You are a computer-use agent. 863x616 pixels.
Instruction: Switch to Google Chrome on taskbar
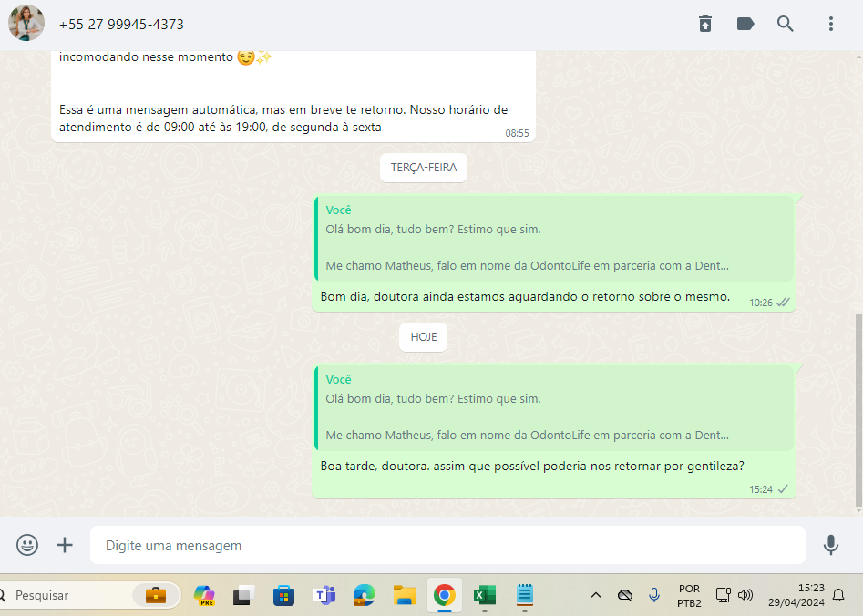click(x=444, y=595)
